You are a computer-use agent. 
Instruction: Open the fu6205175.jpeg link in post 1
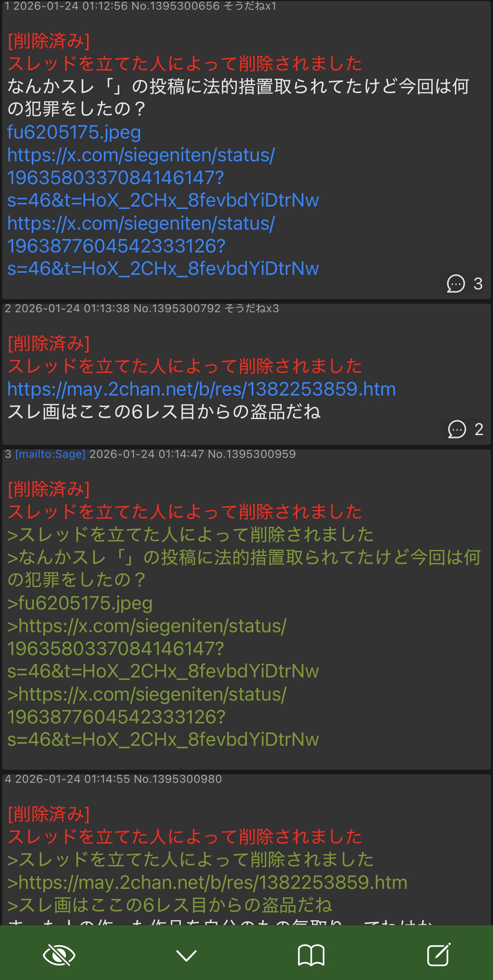(x=74, y=132)
